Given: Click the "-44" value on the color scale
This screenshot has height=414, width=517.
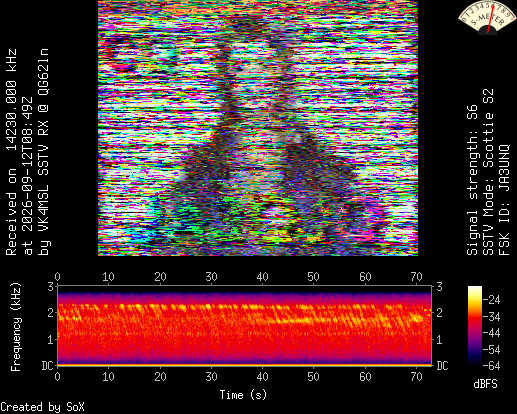Looking at the screenshot, I should pyautogui.click(x=492, y=333).
